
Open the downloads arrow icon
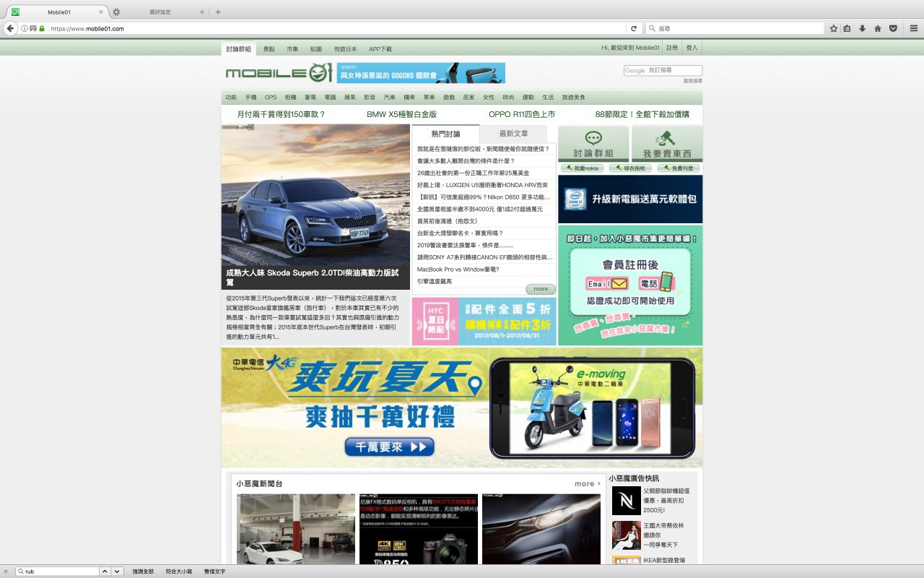click(x=862, y=28)
